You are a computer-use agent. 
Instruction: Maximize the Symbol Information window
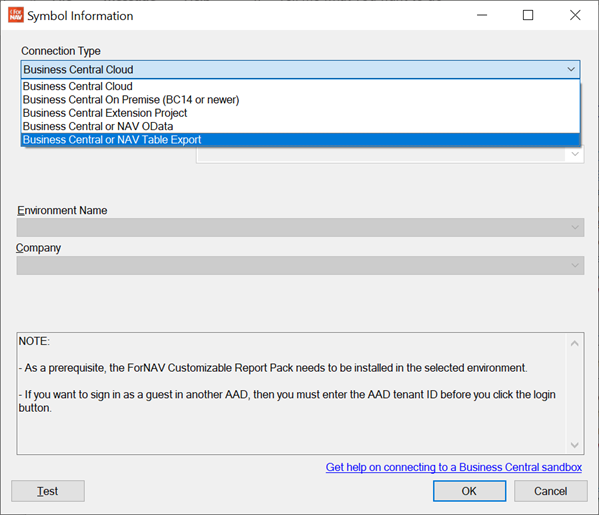pos(528,15)
